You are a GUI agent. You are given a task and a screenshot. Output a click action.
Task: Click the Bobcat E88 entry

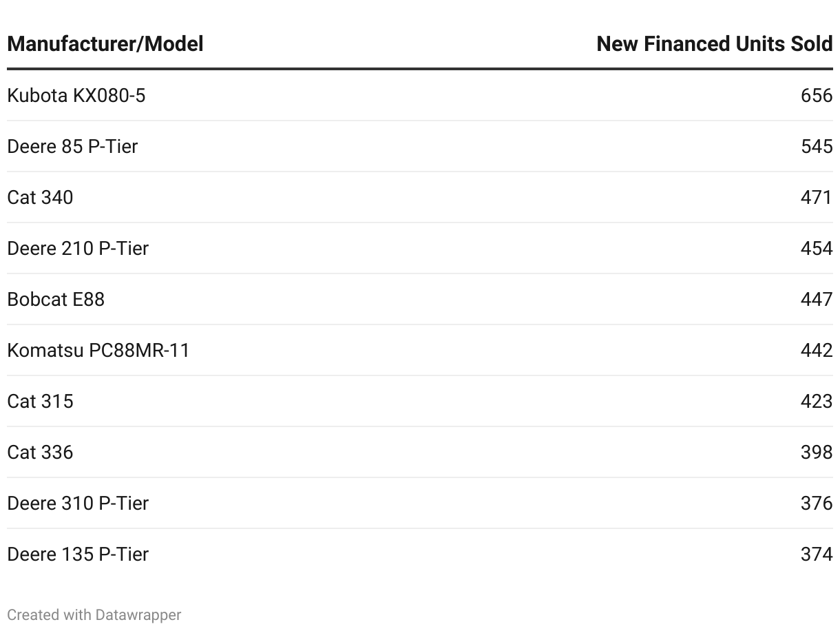(56, 299)
